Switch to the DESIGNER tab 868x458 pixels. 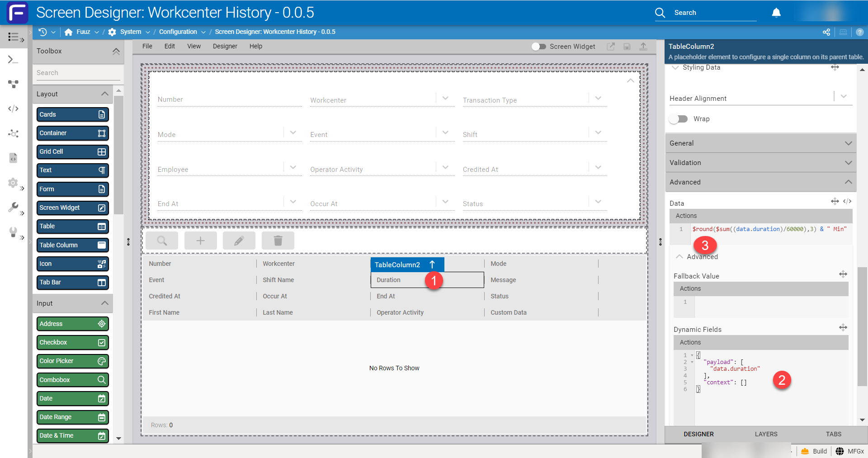coord(698,434)
